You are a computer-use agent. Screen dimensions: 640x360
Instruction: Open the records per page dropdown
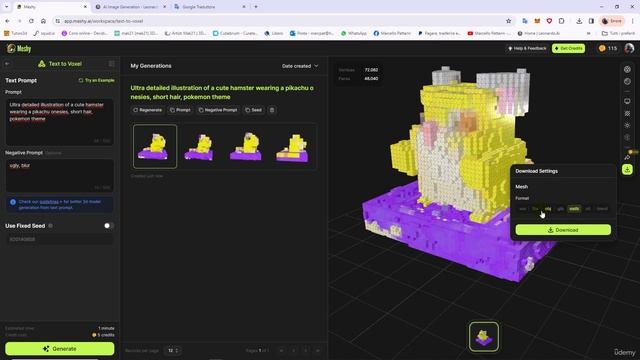click(173, 351)
